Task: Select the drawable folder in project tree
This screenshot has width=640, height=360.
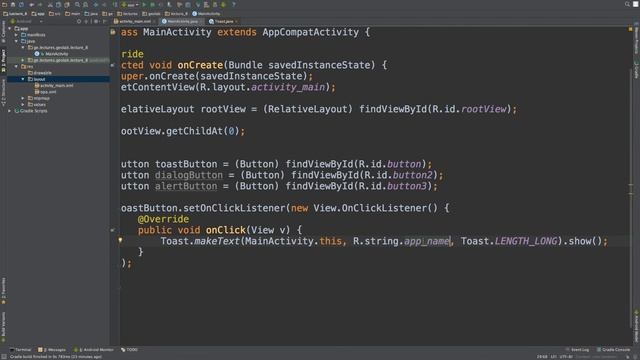Action: (x=40, y=73)
